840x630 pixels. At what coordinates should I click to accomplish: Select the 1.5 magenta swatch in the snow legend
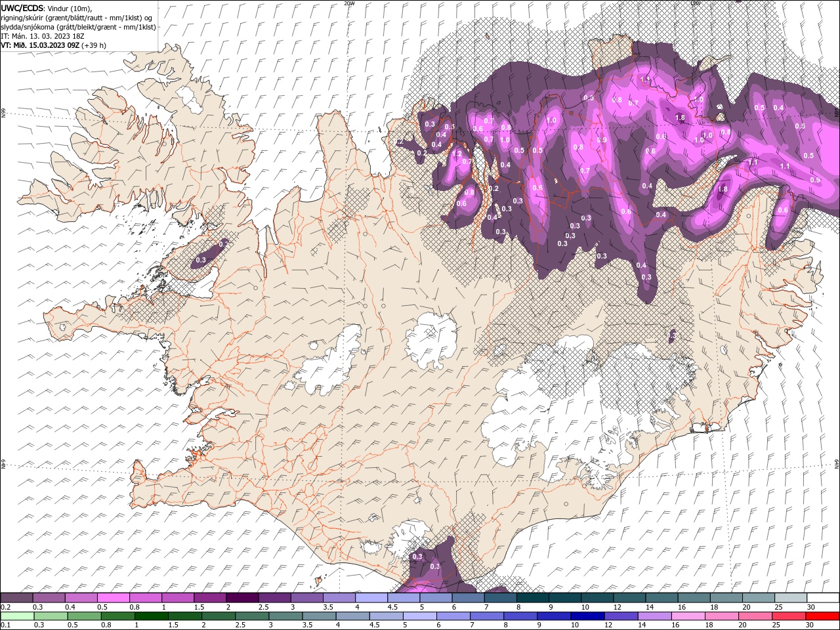tap(210, 598)
